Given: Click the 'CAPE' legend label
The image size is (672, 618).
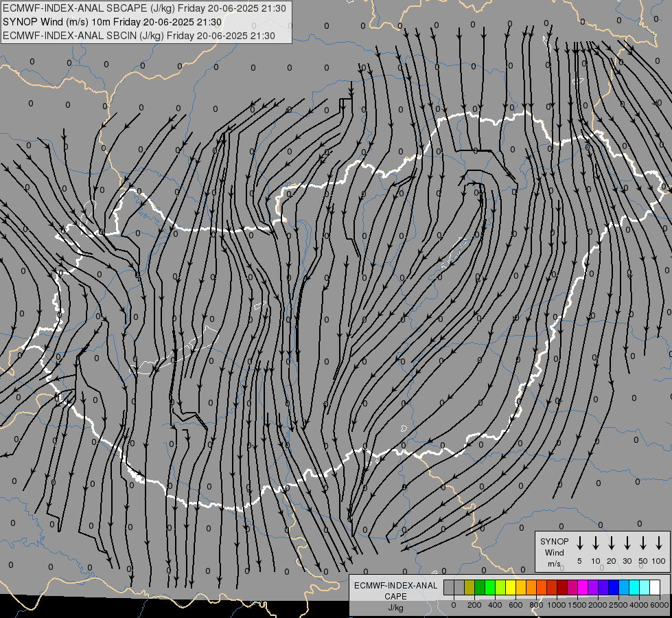Looking at the screenshot, I should coord(395,597).
